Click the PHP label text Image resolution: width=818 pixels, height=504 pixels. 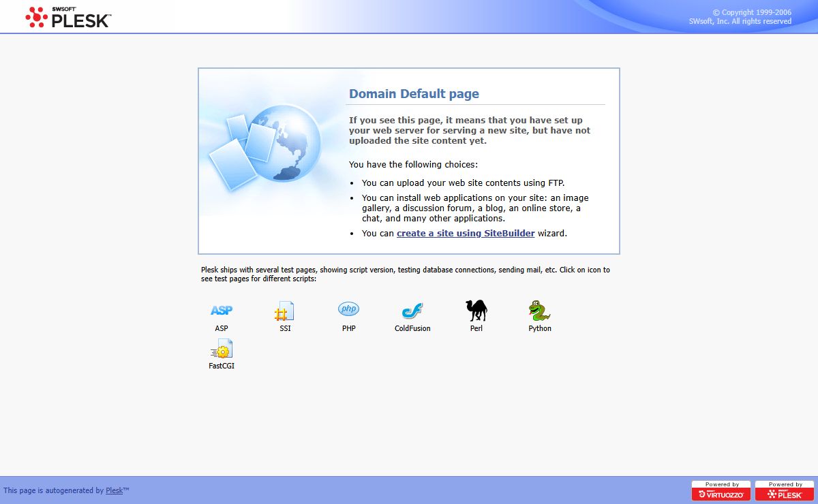point(349,328)
